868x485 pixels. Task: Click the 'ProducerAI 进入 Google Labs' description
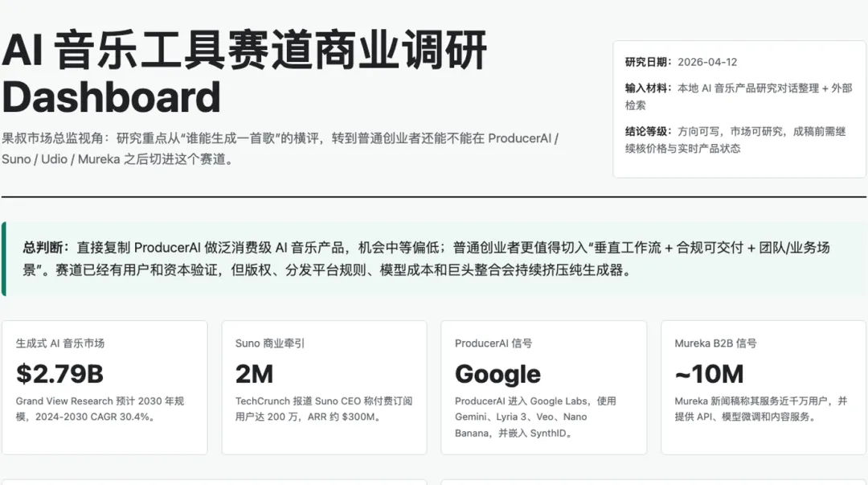coord(535,417)
